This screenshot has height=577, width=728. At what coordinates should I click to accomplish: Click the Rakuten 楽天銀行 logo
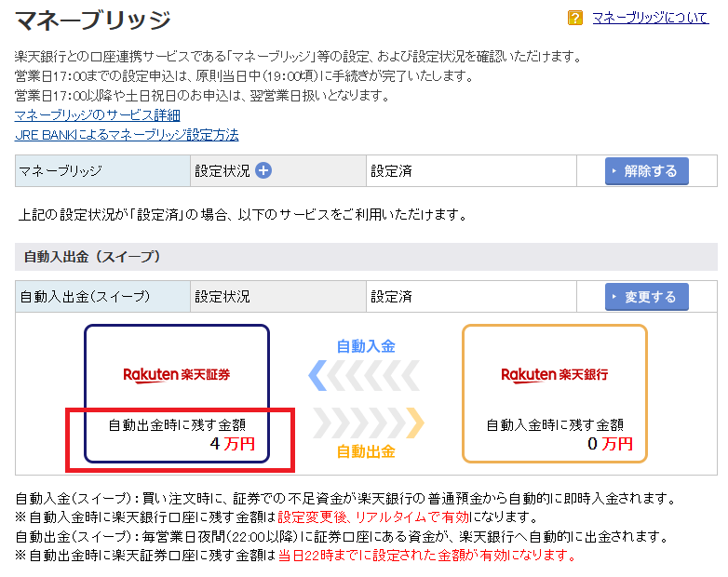point(554,374)
